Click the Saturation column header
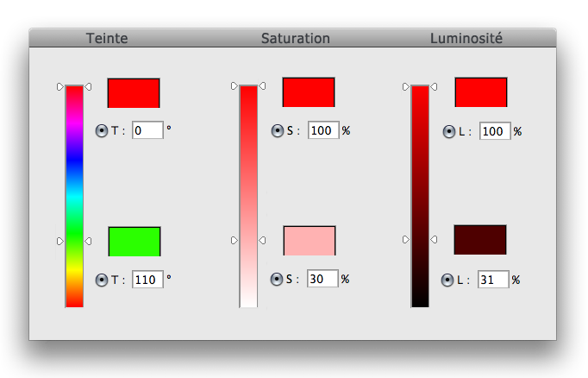Image resolution: width=588 pixels, height=378 pixels. 296,39
